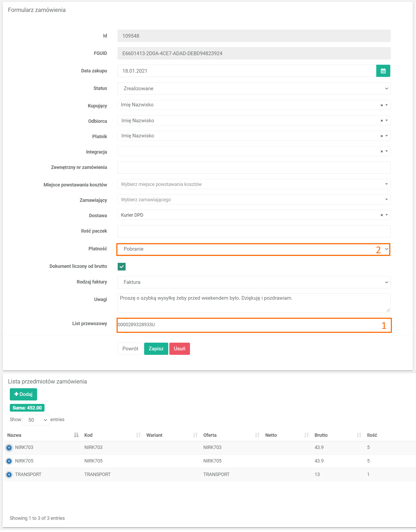Open the Status dropdown showing Zrealizowane
The width and height of the screenshot is (416, 532).
click(254, 89)
